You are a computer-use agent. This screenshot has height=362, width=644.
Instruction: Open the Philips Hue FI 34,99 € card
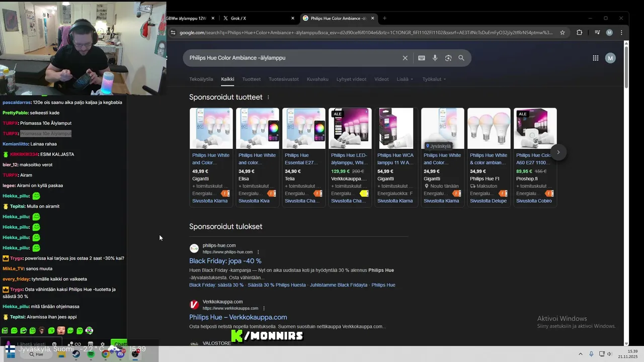[489, 157]
